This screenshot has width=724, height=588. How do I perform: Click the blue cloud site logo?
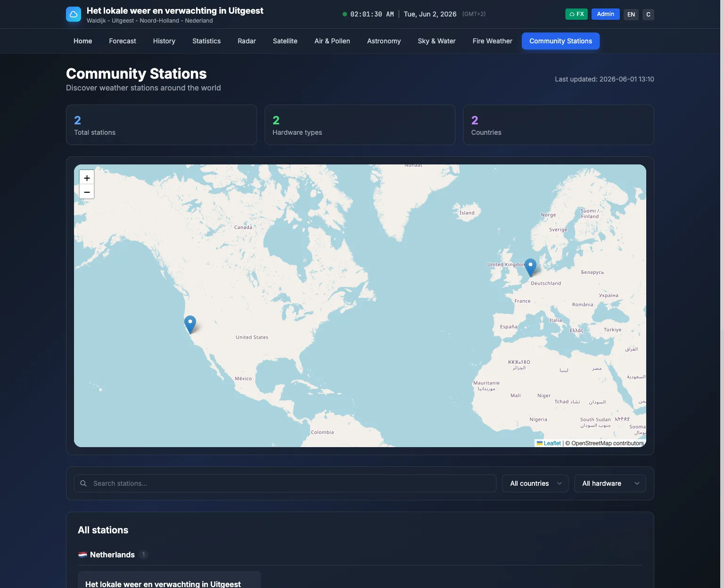click(x=74, y=14)
